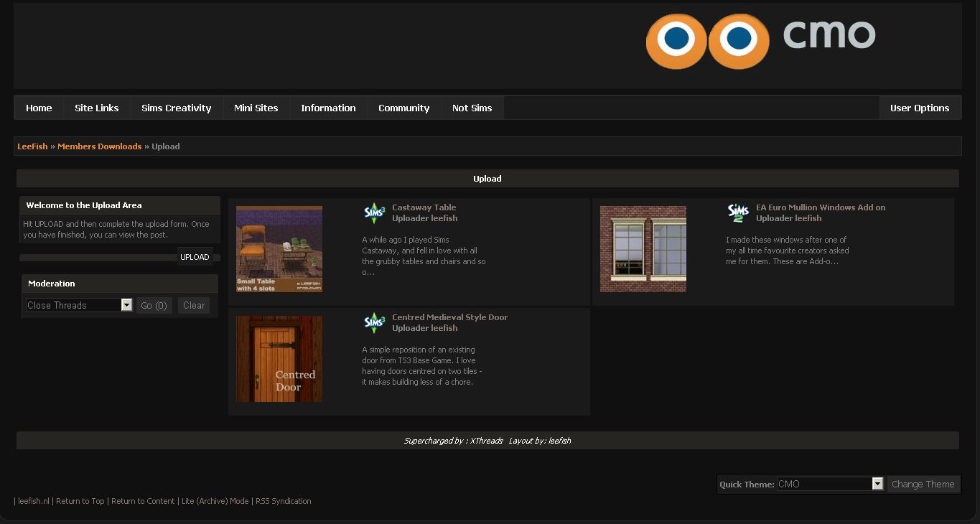Click the Change Theme button
This screenshot has height=524, width=980.
[923, 484]
